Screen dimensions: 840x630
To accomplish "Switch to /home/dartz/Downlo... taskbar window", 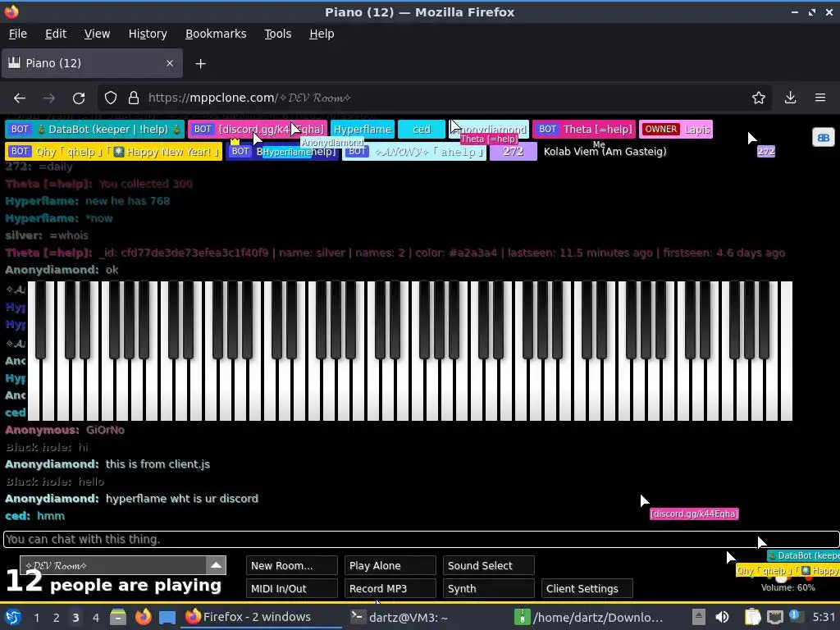I will [x=588, y=617].
